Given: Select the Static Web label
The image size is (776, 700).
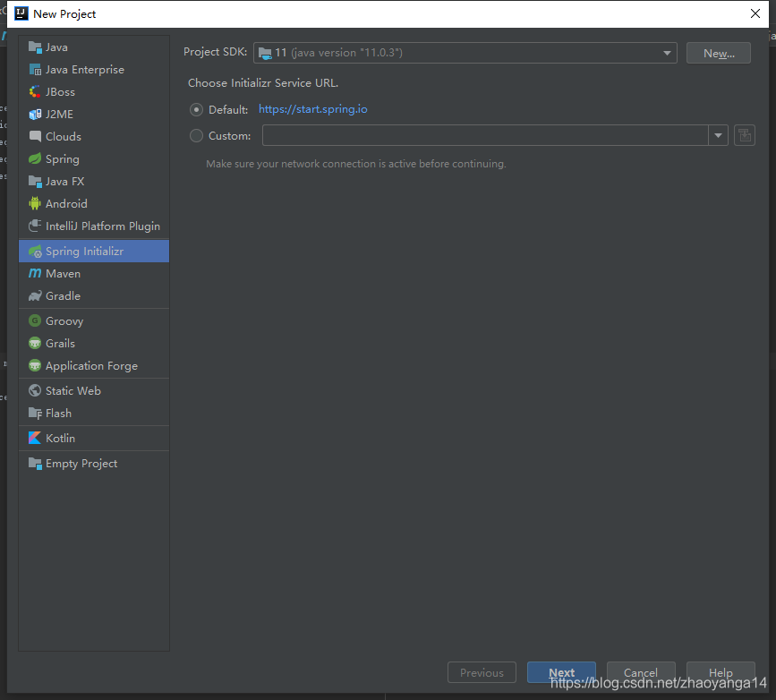Looking at the screenshot, I should coord(73,391).
